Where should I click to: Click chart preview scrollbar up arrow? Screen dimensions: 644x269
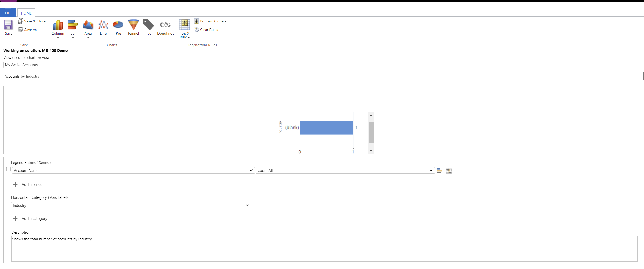point(371,115)
